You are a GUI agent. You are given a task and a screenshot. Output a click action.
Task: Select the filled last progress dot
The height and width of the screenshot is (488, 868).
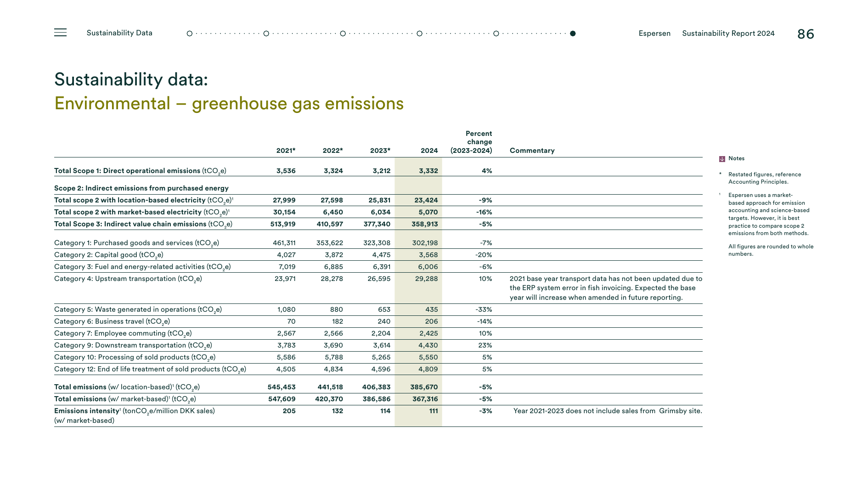(x=573, y=34)
